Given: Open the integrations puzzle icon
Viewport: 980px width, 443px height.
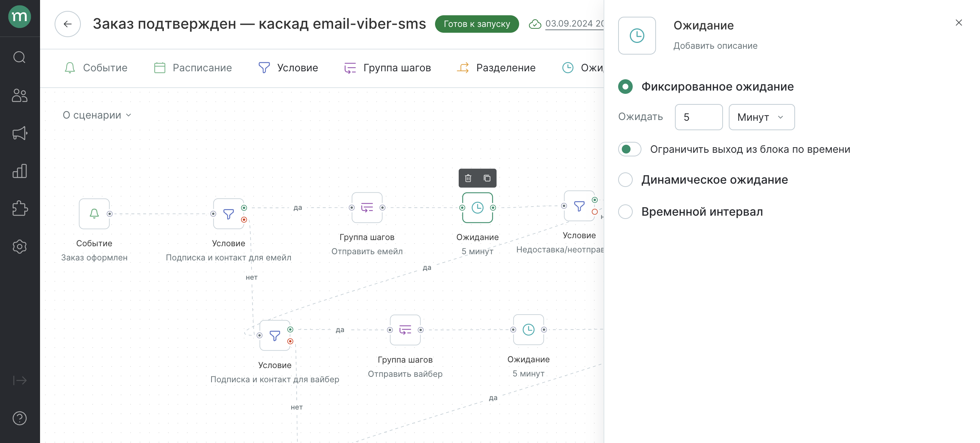Looking at the screenshot, I should tap(19, 208).
